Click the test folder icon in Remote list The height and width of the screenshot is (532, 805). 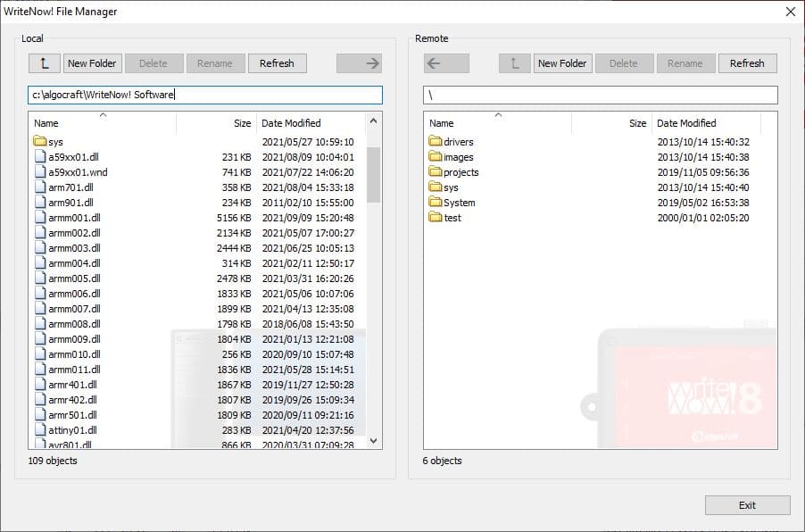[x=436, y=217]
